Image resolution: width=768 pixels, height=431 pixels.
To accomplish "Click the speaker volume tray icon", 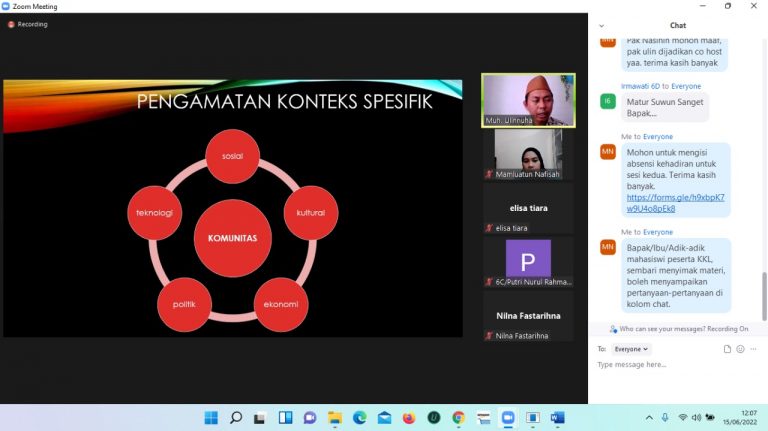I will point(696,418).
